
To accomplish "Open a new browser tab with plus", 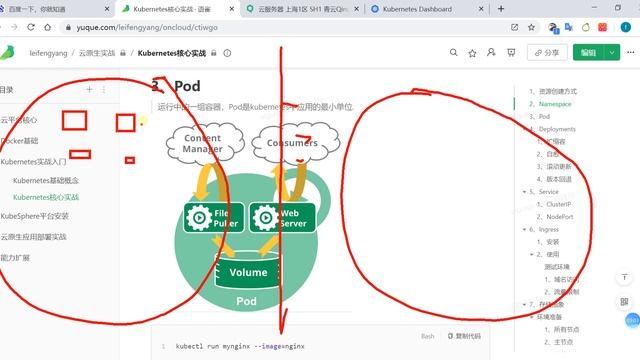I will point(501,9).
